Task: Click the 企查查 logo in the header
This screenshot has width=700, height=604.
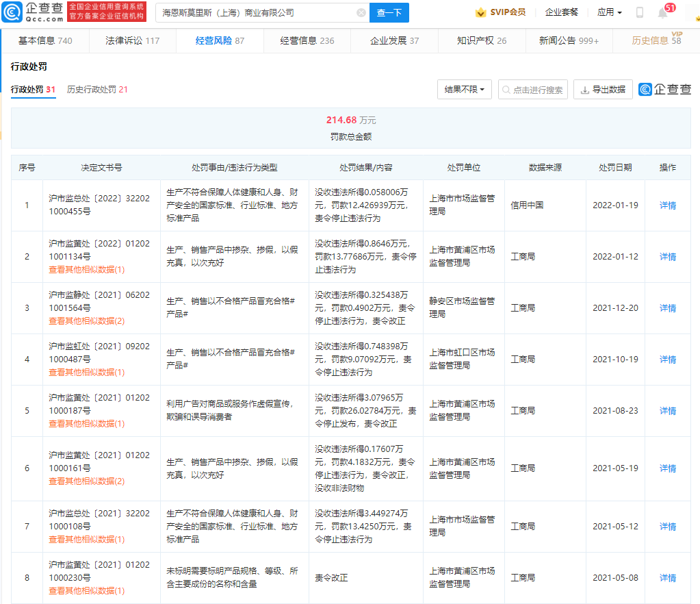Action: pos(33,12)
